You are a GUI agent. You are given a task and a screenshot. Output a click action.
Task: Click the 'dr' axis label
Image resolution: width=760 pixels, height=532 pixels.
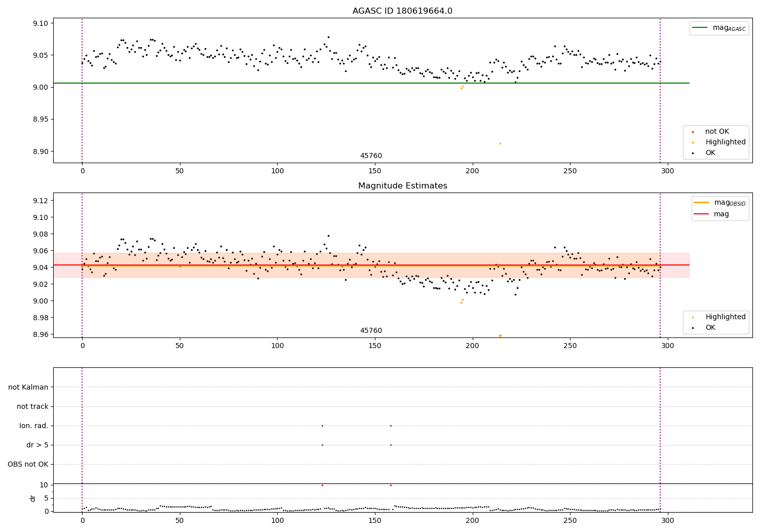point(33,498)
